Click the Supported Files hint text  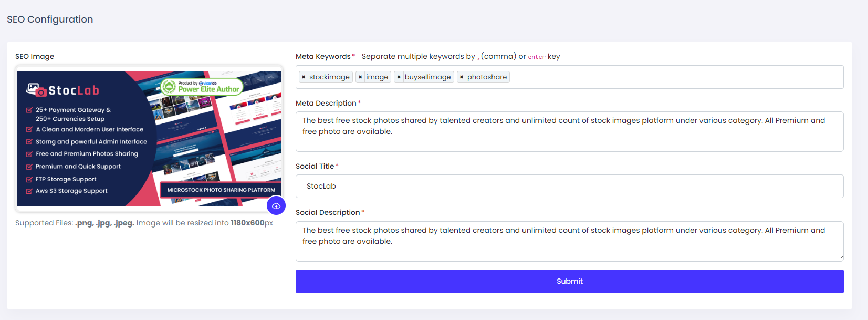coord(144,223)
